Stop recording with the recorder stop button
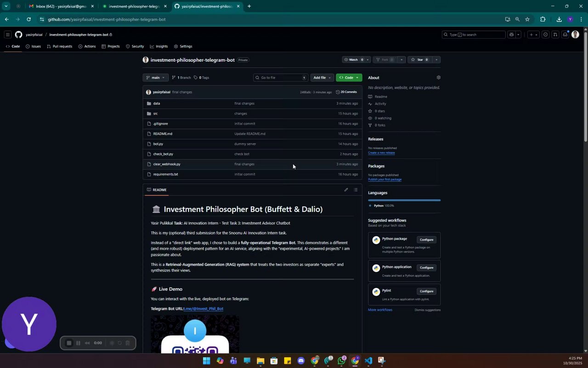The height and width of the screenshot is (368, 588). click(x=69, y=343)
